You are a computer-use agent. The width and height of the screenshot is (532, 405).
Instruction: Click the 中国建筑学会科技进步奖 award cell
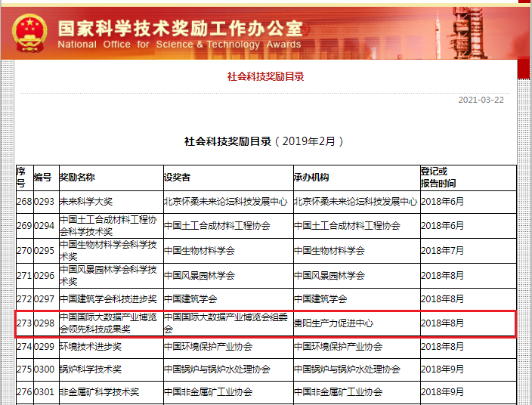coord(108,299)
